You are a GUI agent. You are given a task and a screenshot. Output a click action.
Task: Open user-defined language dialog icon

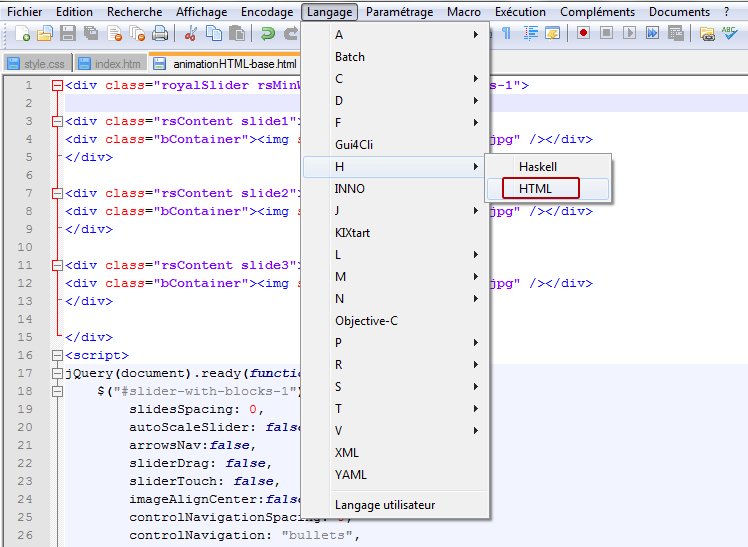click(x=552, y=33)
